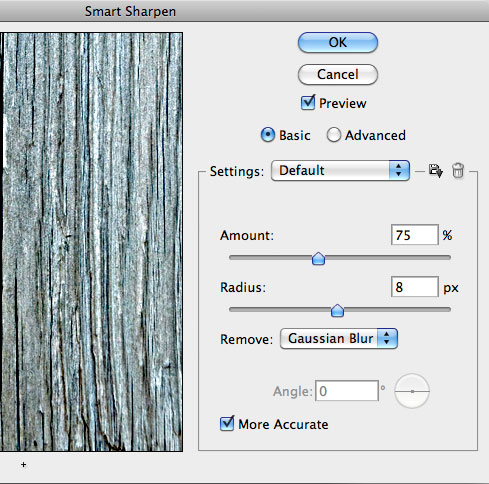Open the Settings Default dropdown
Image resolution: width=489 pixels, height=484 pixels.
(340, 170)
